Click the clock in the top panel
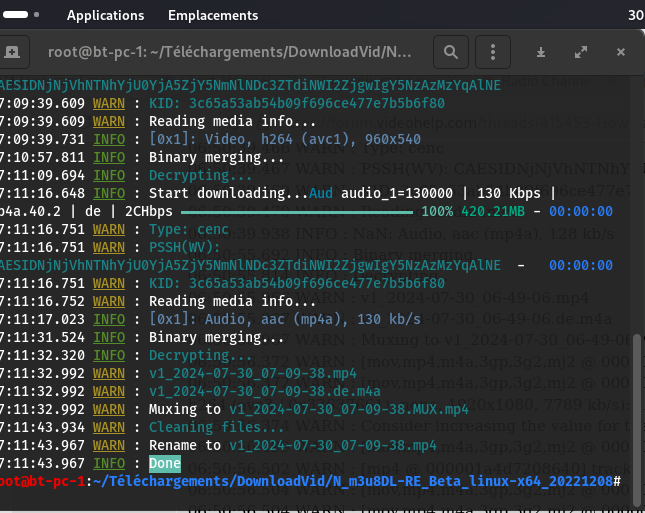The image size is (645, 513). tap(635, 15)
